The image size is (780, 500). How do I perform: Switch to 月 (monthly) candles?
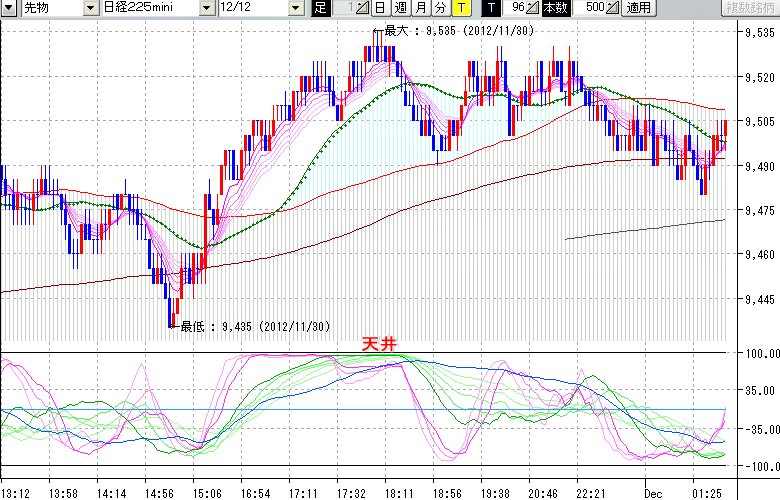point(420,8)
